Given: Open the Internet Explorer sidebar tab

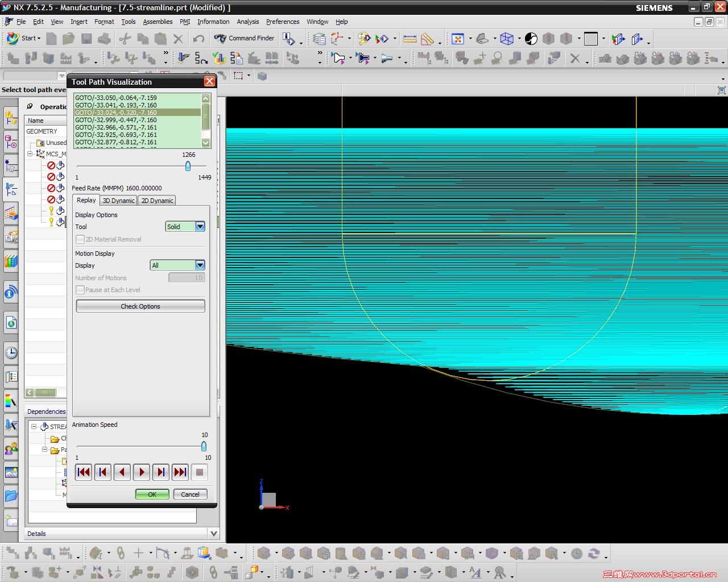Looking at the screenshot, I should 11,322.
